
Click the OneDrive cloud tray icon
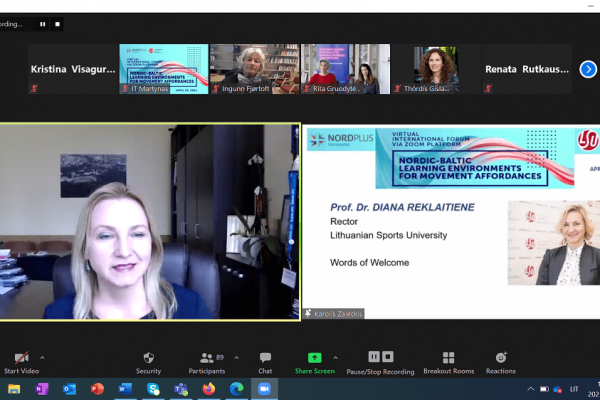(558, 390)
